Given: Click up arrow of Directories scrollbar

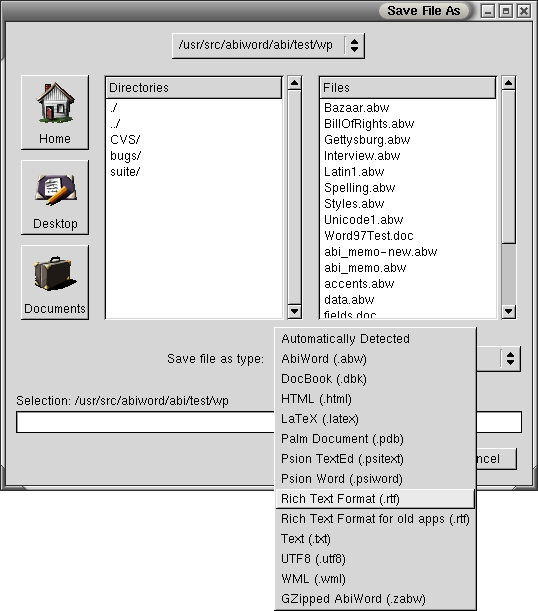Looking at the screenshot, I should [x=295, y=83].
